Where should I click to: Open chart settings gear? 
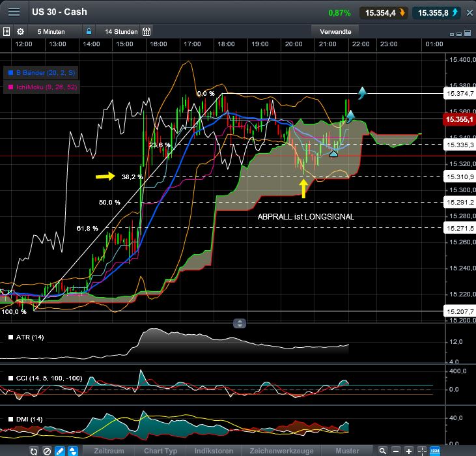pyautogui.click(x=20, y=31)
